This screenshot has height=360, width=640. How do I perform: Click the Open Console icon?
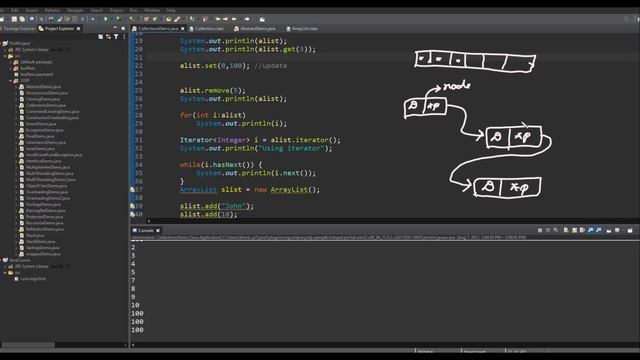click(630, 231)
